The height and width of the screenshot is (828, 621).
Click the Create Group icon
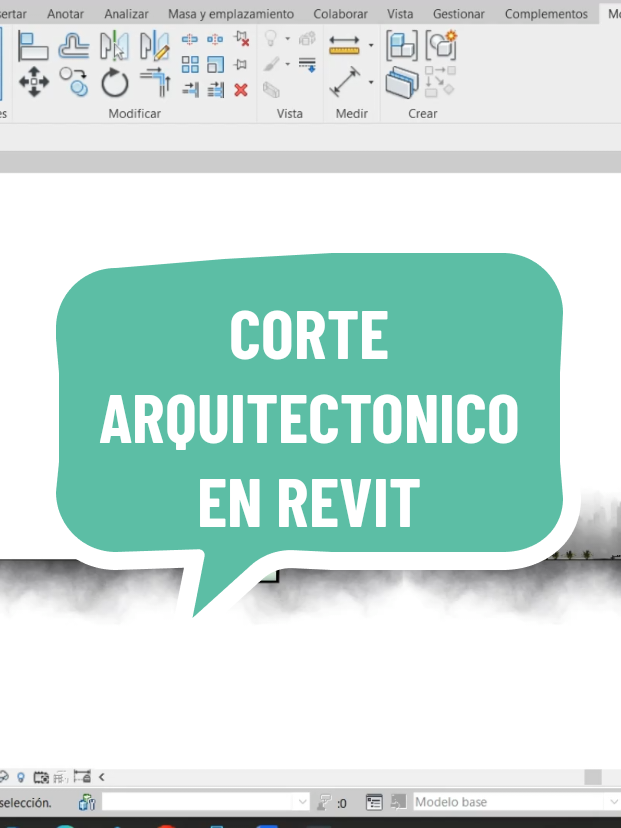(441, 45)
